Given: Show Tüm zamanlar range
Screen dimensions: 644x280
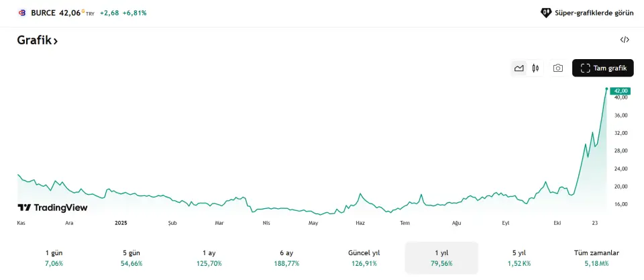Looking at the screenshot, I should [596, 258].
